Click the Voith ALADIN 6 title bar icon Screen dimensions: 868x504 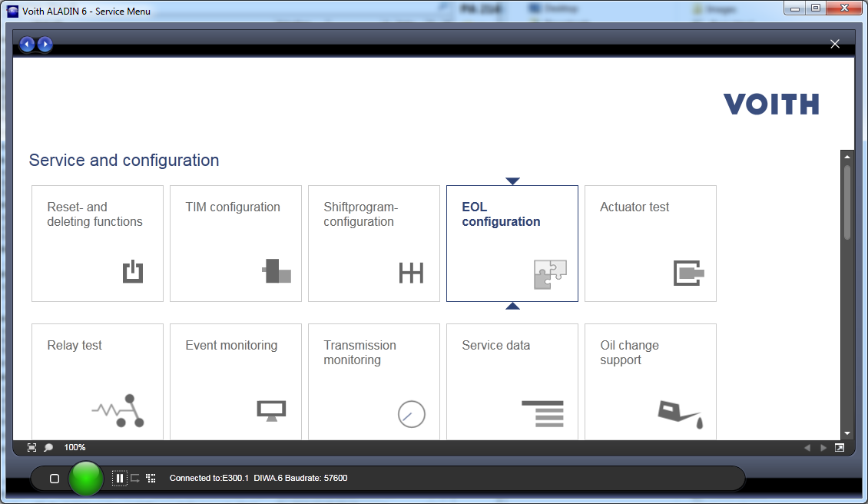(x=12, y=11)
